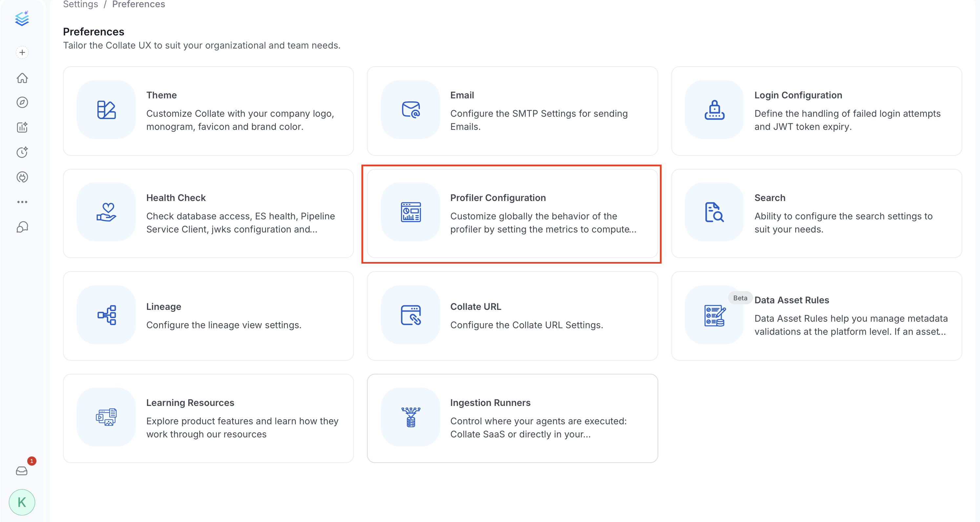
Task: Click the Lineage nodes icon
Action: pyautogui.click(x=106, y=315)
